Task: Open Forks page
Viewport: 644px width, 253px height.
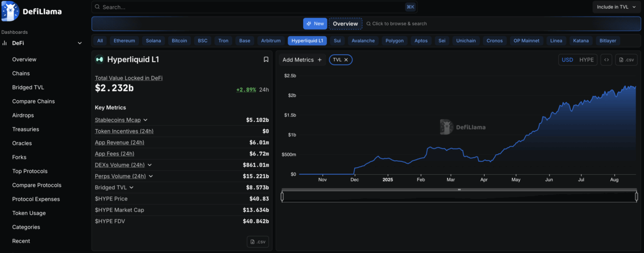Action: point(19,157)
